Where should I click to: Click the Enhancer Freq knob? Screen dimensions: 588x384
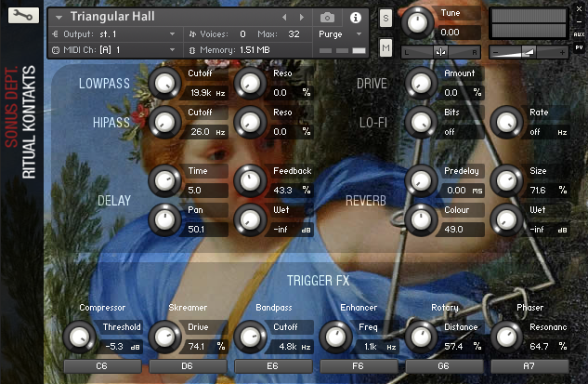tap(335, 338)
